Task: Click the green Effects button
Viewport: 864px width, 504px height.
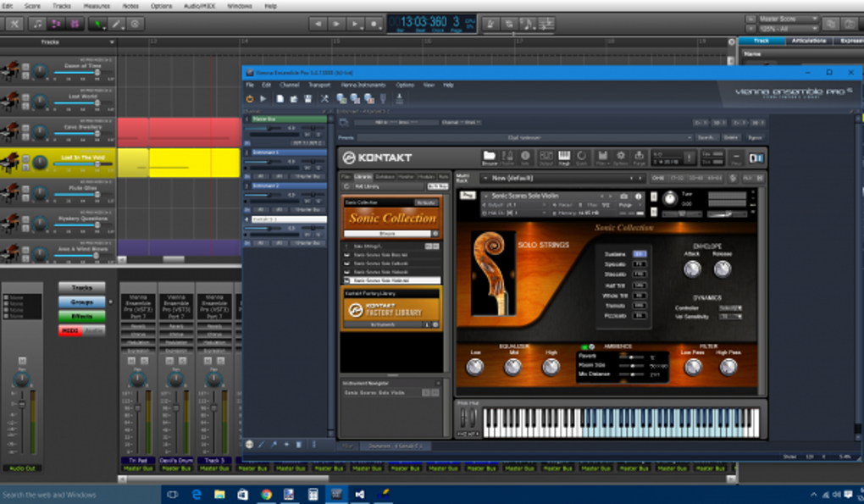Action: click(x=81, y=316)
